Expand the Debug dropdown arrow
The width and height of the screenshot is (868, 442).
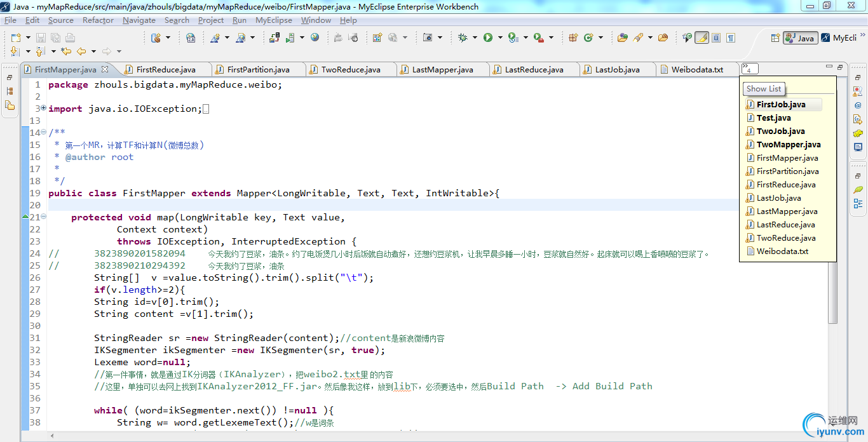point(474,37)
